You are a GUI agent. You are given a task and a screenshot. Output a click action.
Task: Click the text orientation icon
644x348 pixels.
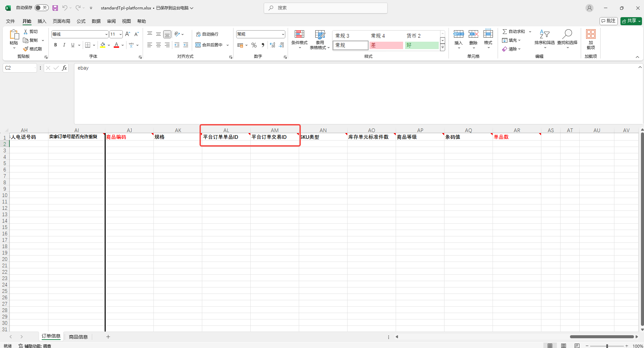(177, 34)
